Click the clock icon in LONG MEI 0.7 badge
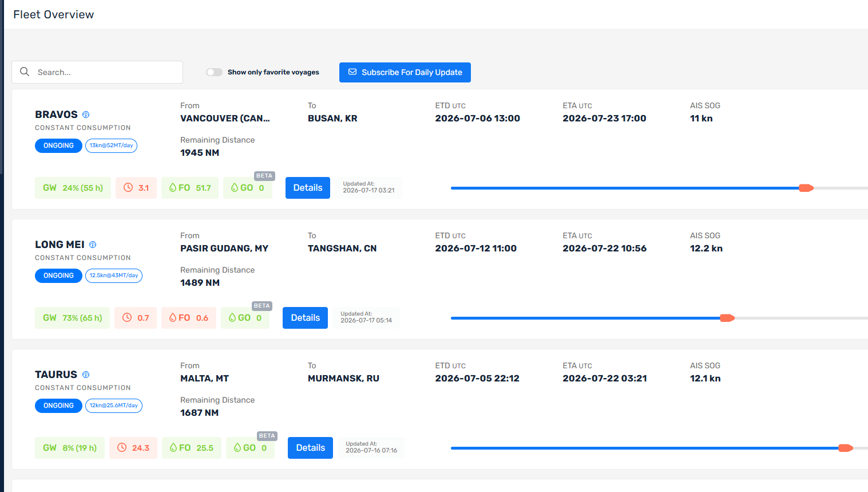 point(127,318)
